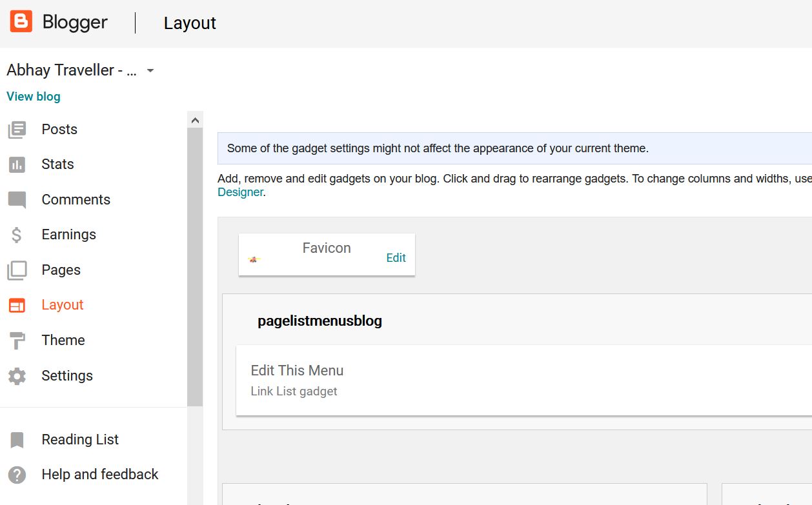Edit the Favicon gadget
812x505 pixels.
pyautogui.click(x=396, y=258)
